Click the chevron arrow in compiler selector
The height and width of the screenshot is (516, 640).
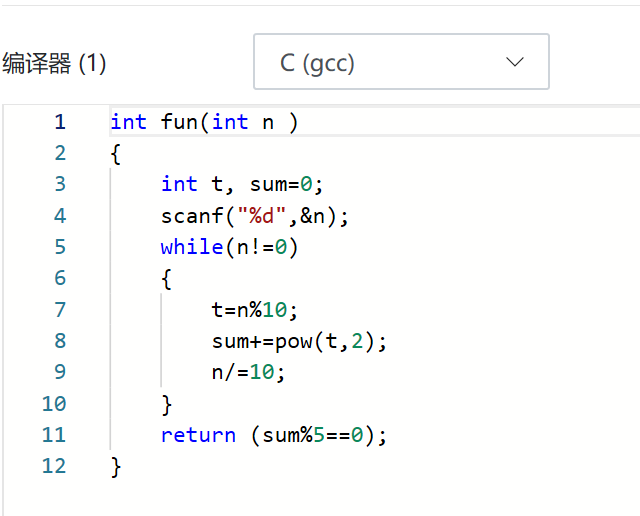[x=515, y=62]
